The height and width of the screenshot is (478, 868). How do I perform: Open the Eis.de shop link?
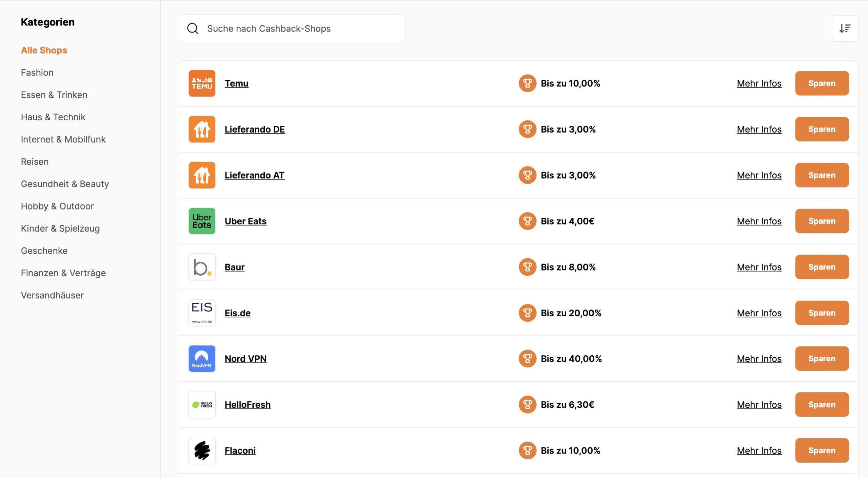point(238,313)
